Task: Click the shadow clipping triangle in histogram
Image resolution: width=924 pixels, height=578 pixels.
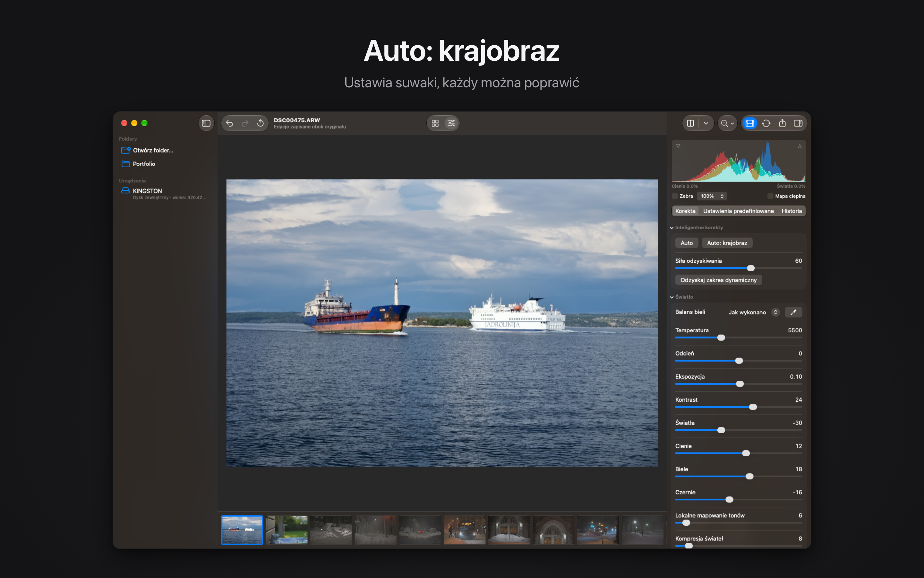Action: click(x=678, y=146)
